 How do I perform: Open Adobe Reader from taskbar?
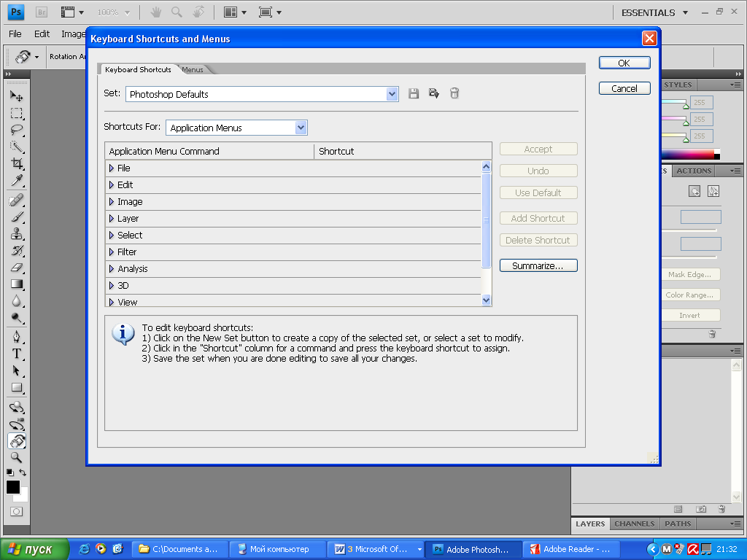tap(570, 550)
